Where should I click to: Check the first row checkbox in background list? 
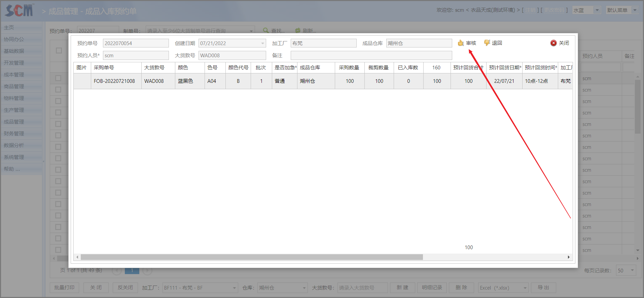coord(58,78)
